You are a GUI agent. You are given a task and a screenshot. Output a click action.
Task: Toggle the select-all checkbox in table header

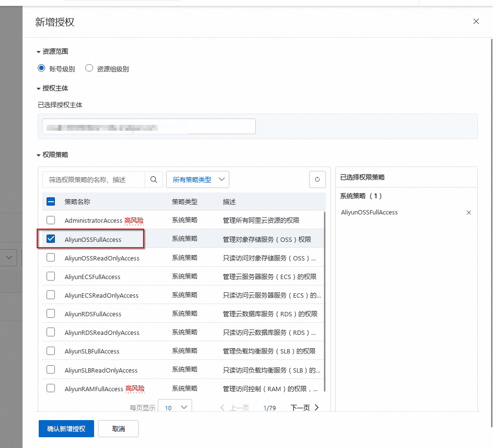click(50, 201)
